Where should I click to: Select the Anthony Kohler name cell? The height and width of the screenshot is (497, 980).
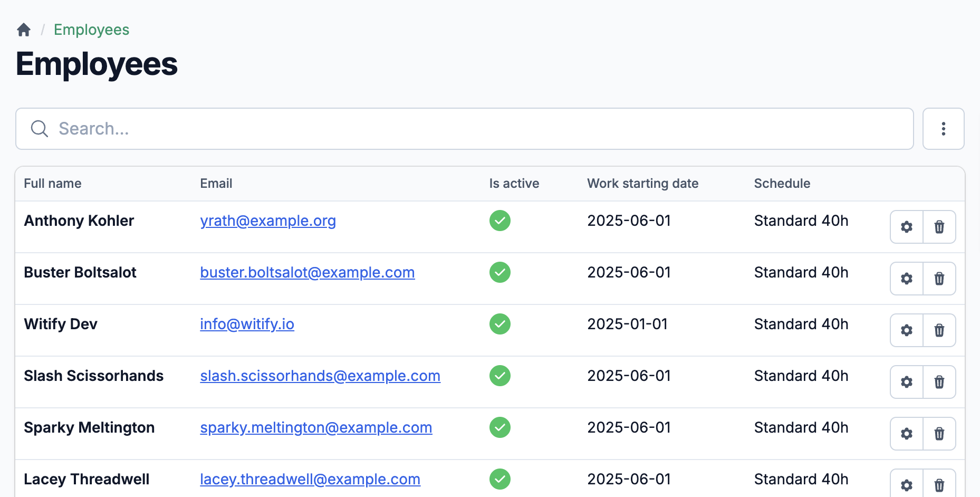pos(79,221)
